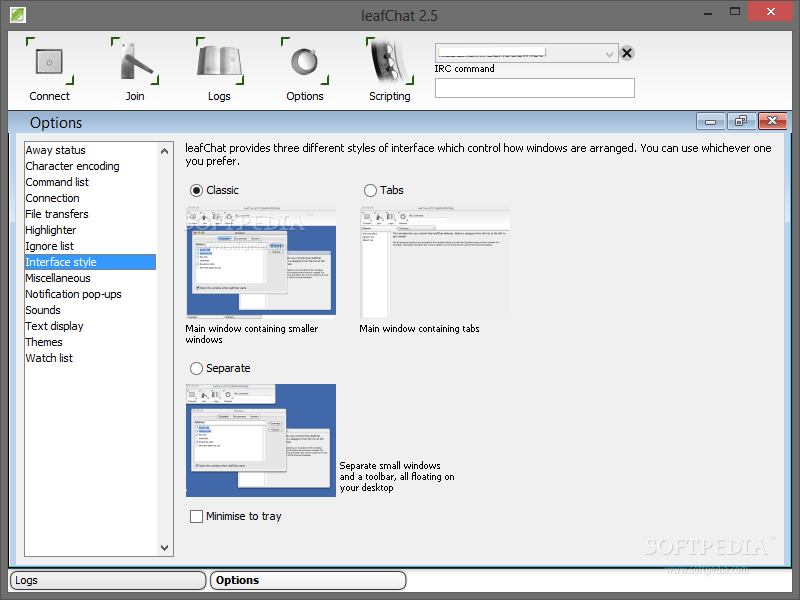Click the category list scroll-down arrow

tap(164, 547)
